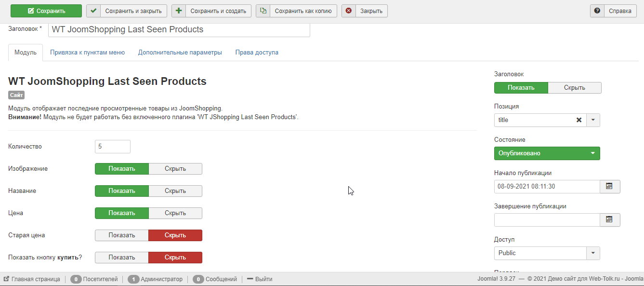Click the Save as Copy icon
644x286 pixels.
(263, 11)
